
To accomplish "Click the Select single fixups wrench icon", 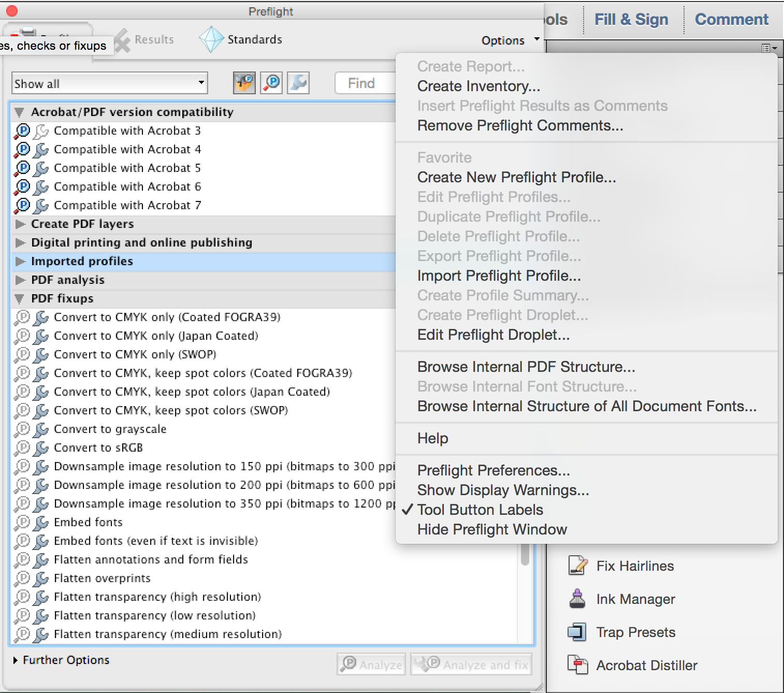I will (298, 83).
